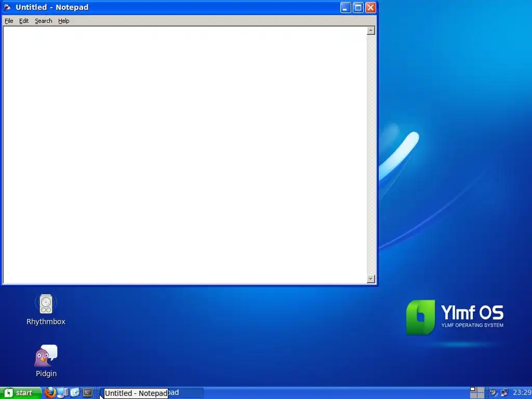Click the Notepad title bar app icon
Viewport: 532px width, 399px height.
pyautogui.click(x=7, y=7)
